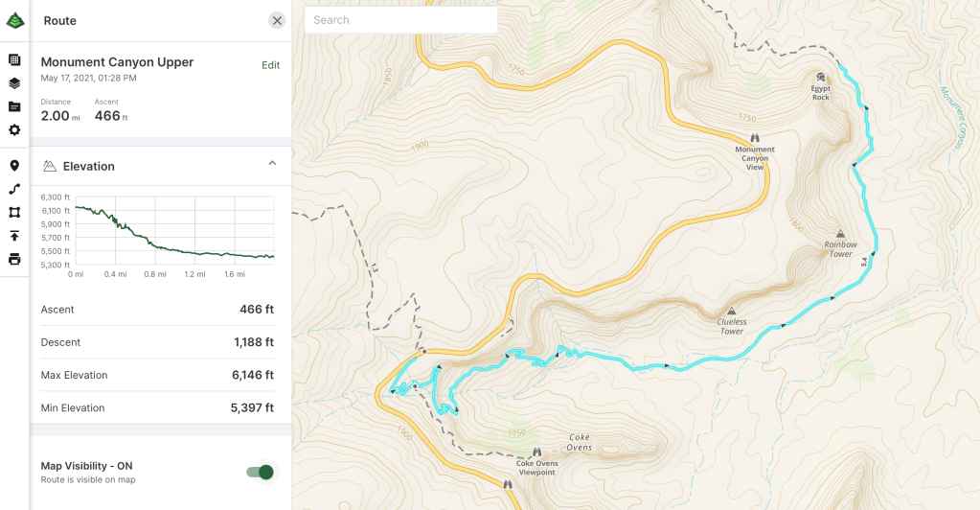
Task: Select the create route tool
Action: (14, 189)
